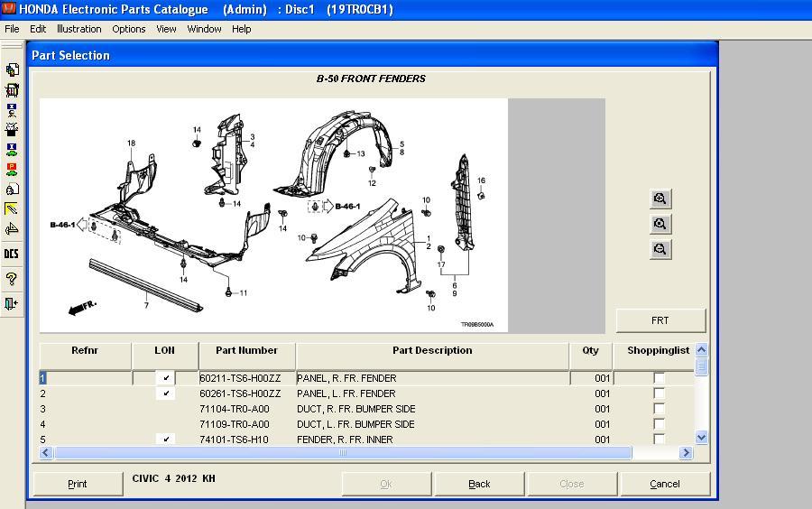This screenshot has height=509, width=812.
Task: Click the LON column header
Action: pyautogui.click(x=165, y=356)
